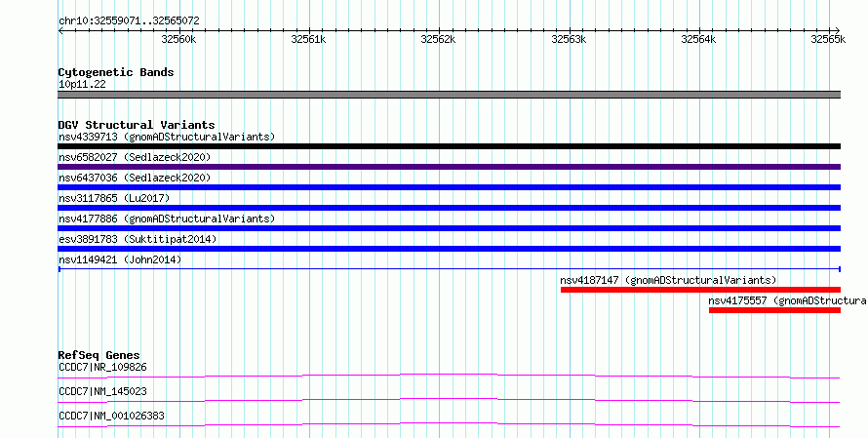Click the 32561k ruler tick label
This screenshot has height=438, width=868.
tap(308, 39)
